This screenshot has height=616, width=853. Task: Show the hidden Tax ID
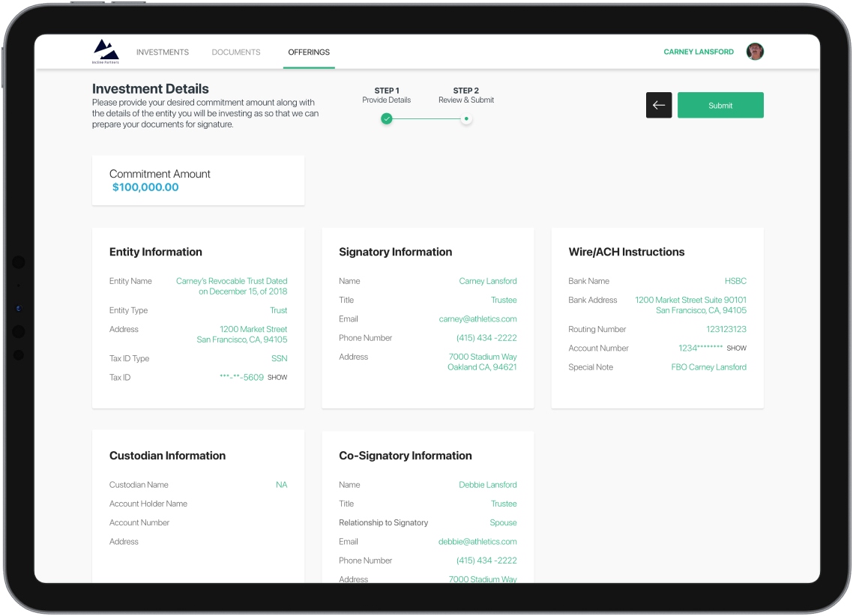(277, 378)
